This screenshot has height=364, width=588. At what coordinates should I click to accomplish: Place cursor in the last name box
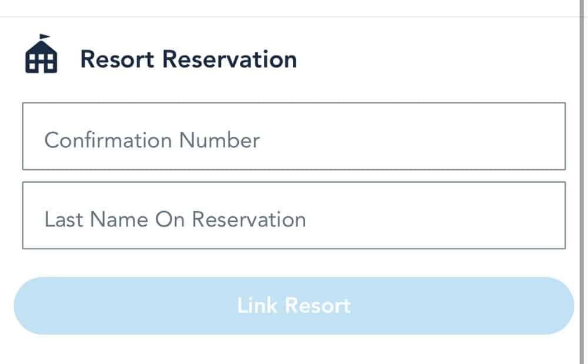pos(294,215)
